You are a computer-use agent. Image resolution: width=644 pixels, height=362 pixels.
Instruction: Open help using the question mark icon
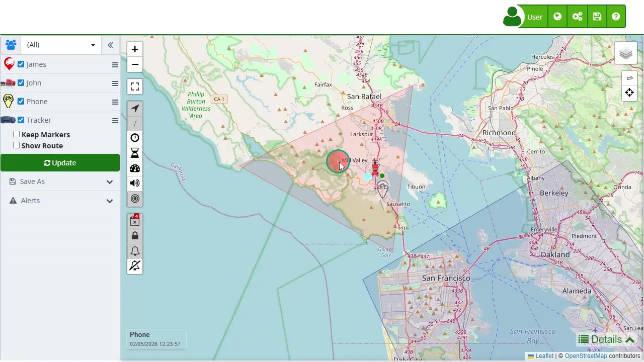616,16
